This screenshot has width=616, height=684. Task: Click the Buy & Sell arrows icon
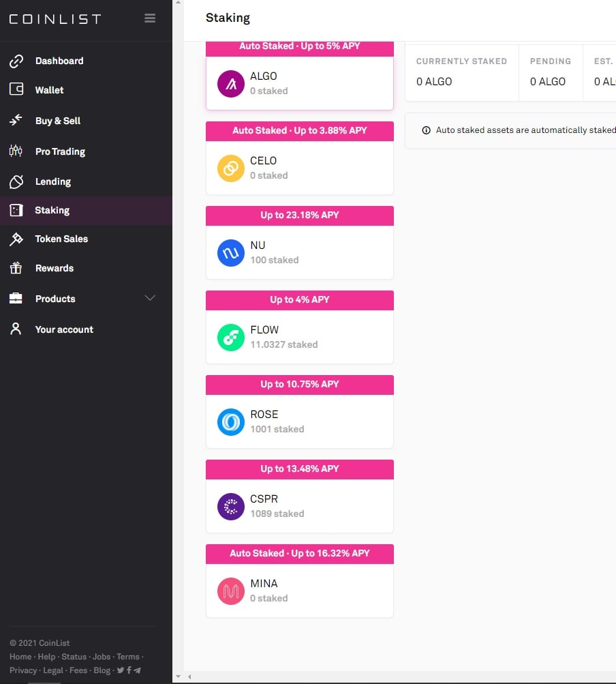(16, 120)
